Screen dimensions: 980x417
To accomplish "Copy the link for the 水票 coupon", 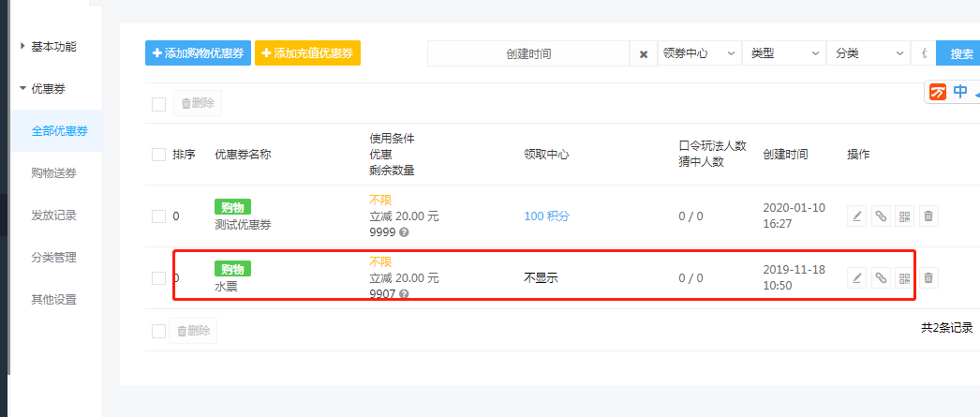I will pos(881,277).
